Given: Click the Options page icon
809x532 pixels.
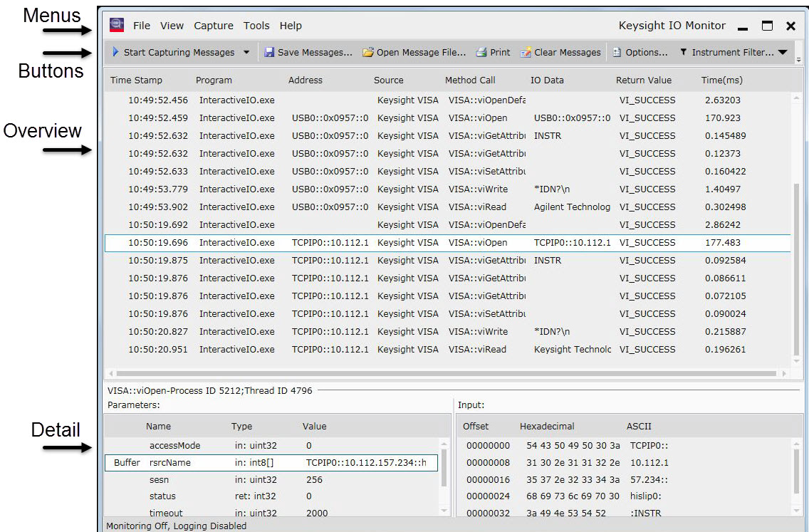Looking at the screenshot, I should pos(617,52).
